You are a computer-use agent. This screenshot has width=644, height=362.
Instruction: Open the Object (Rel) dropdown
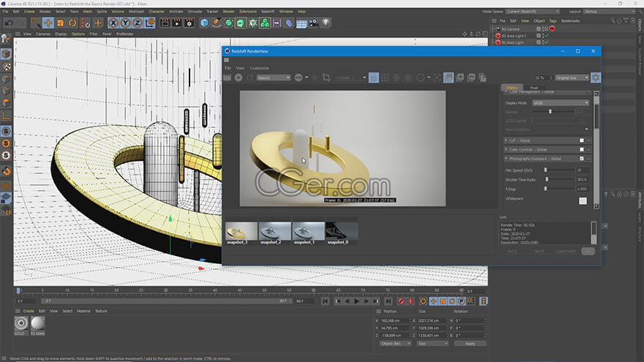click(x=395, y=343)
